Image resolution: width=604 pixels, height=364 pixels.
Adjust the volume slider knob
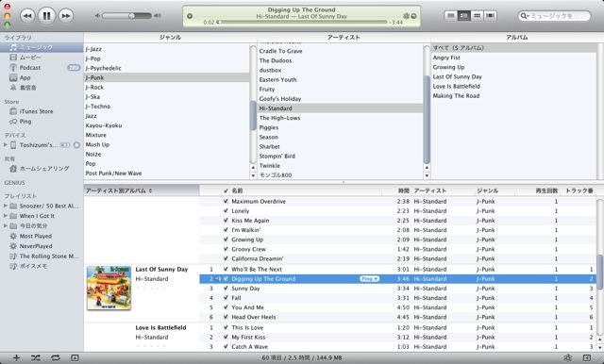132,16
